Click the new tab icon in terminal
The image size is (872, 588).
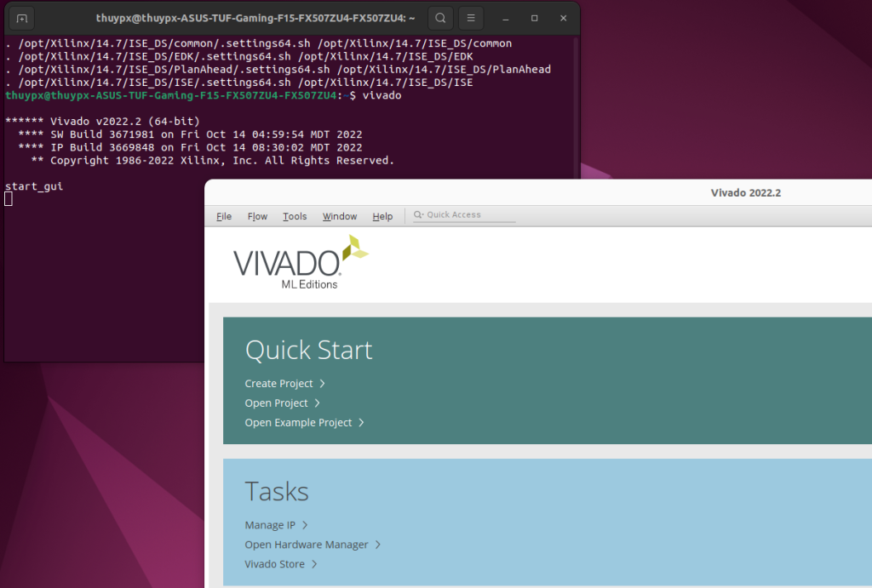(x=21, y=19)
